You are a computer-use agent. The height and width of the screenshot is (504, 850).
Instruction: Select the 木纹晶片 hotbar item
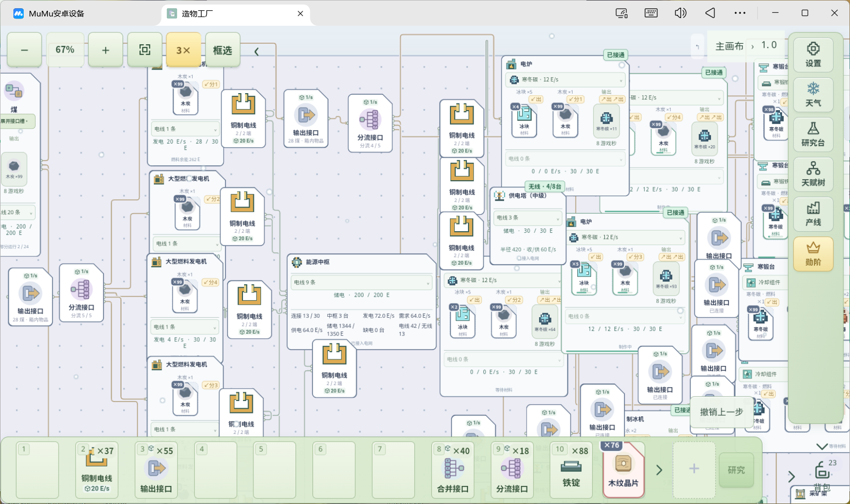point(623,470)
